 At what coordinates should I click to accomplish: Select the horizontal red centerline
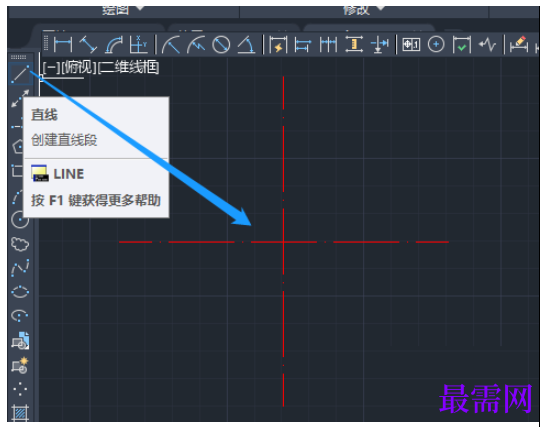pos(284,242)
